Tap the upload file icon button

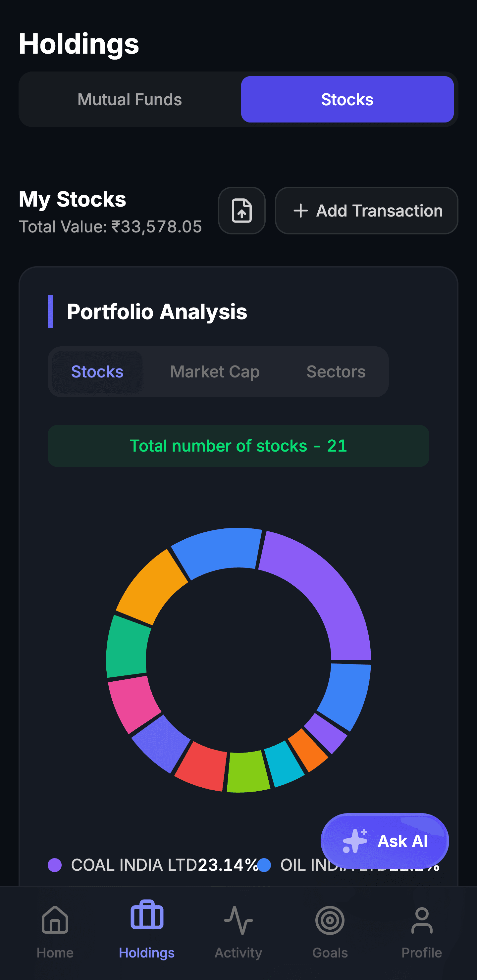tap(241, 210)
